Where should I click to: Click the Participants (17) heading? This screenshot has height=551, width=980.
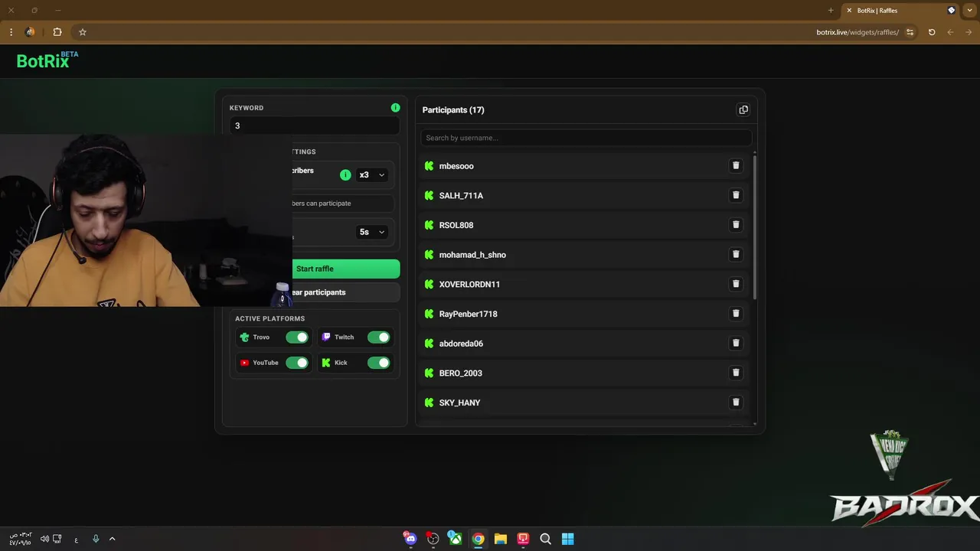pyautogui.click(x=453, y=110)
